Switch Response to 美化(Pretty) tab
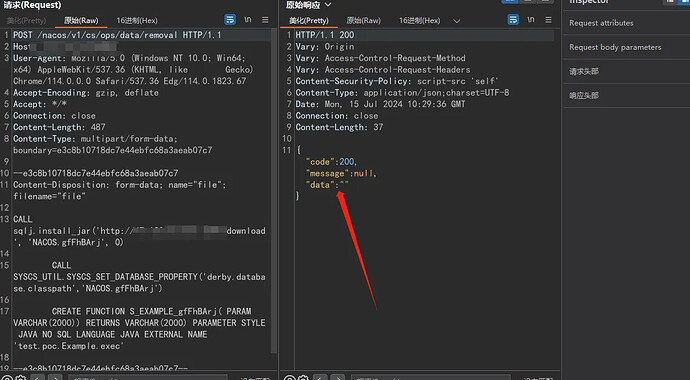The image size is (690, 380). pyautogui.click(x=309, y=21)
